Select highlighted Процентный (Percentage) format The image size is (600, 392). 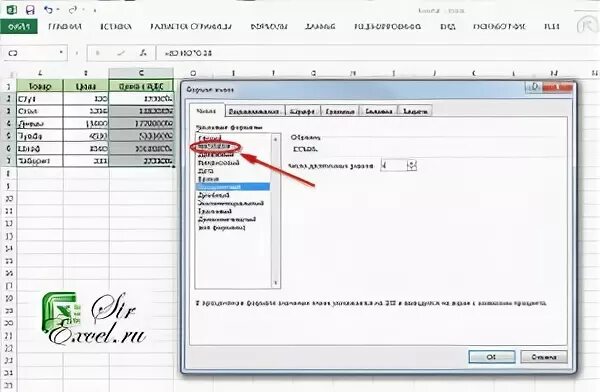(233, 187)
